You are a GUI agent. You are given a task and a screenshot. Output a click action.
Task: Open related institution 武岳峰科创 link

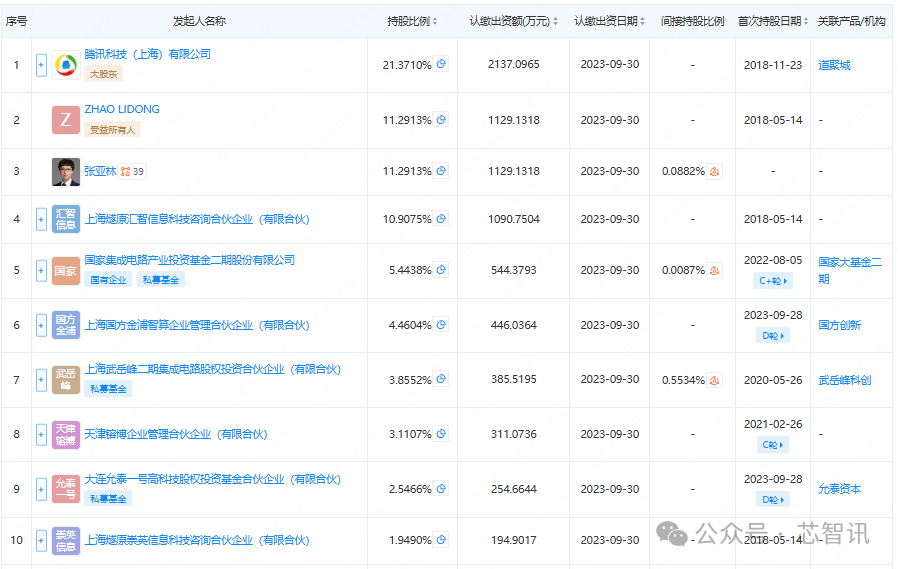tap(845, 380)
